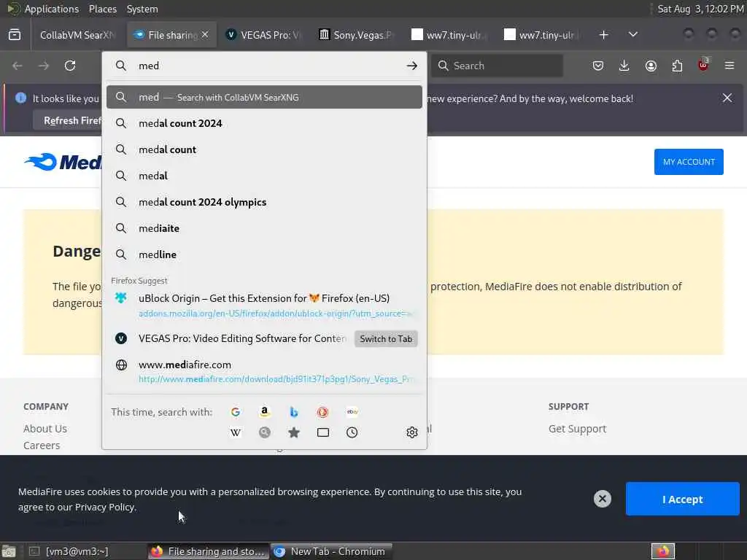Switch to the Sony.Vegas.P tab
Image resolution: width=747 pixels, height=560 pixels.
pyautogui.click(x=357, y=35)
